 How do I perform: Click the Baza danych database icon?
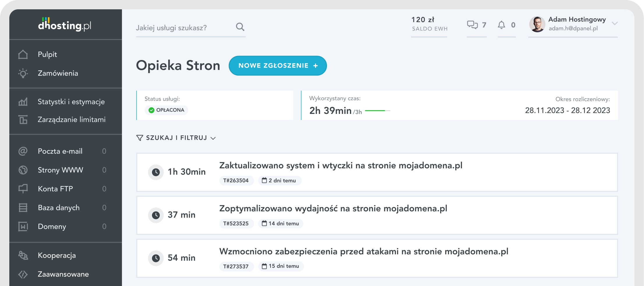coord(23,208)
